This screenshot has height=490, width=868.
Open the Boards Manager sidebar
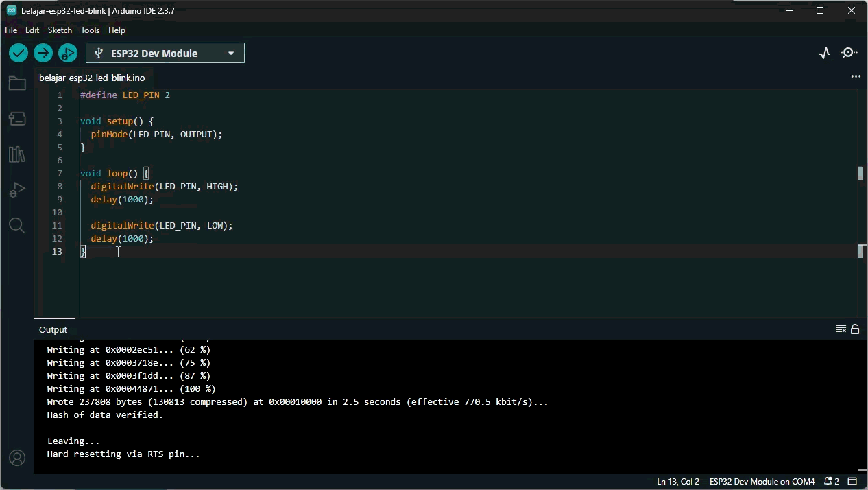point(17,119)
